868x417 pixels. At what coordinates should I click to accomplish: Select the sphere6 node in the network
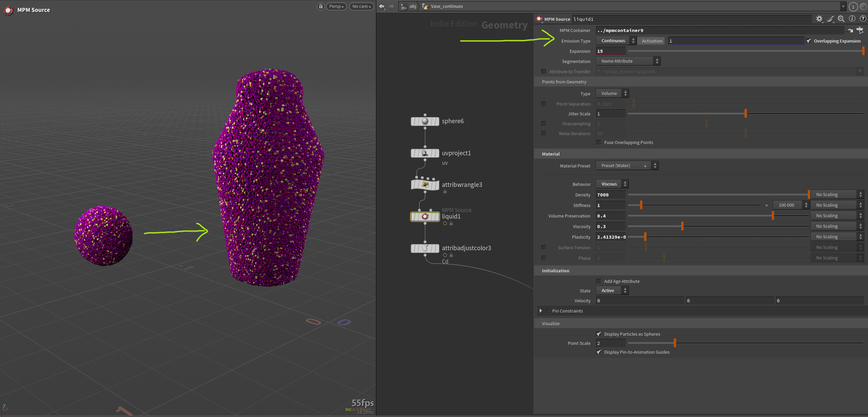click(424, 121)
